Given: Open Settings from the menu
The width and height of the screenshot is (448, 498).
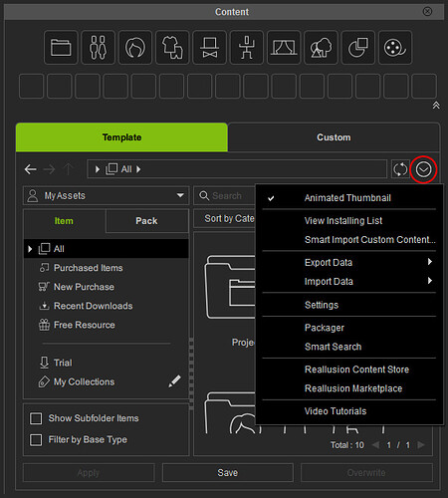Looking at the screenshot, I should [349, 305].
